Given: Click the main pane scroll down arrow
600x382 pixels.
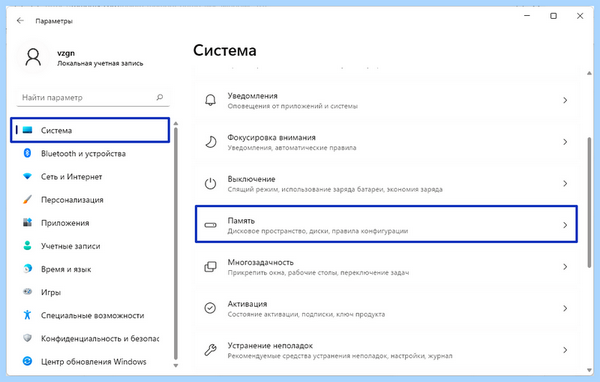Looking at the screenshot, I should coord(589,370).
